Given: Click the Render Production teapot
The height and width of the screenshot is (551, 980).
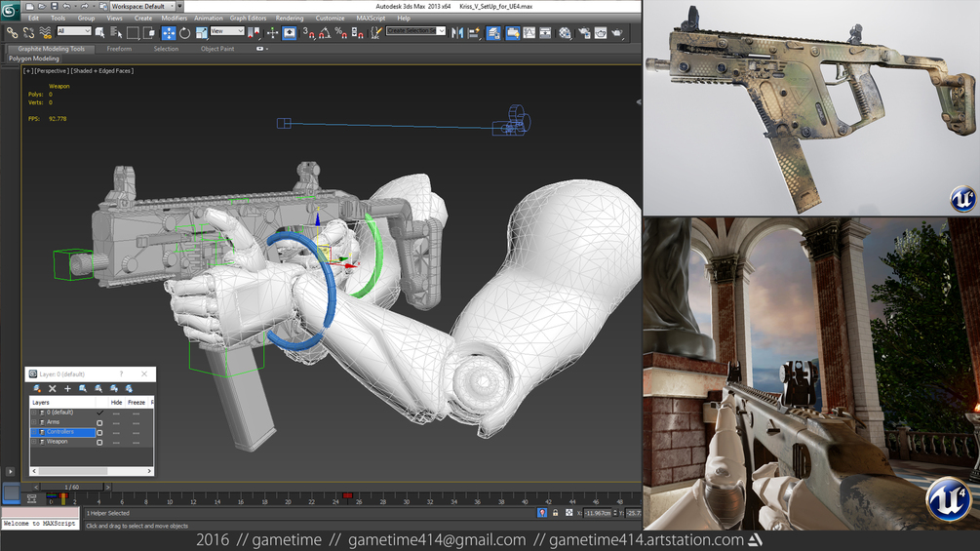Looking at the screenshot, I should [617, 32].
